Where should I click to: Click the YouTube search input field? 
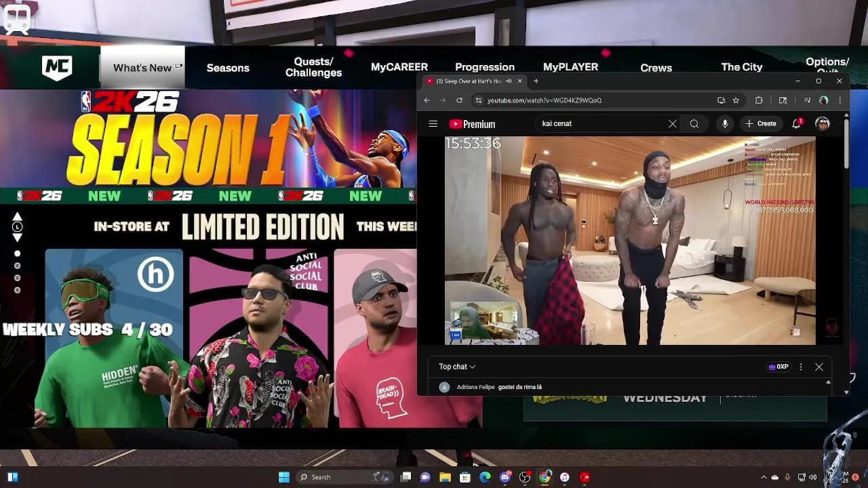click(600, 124)
